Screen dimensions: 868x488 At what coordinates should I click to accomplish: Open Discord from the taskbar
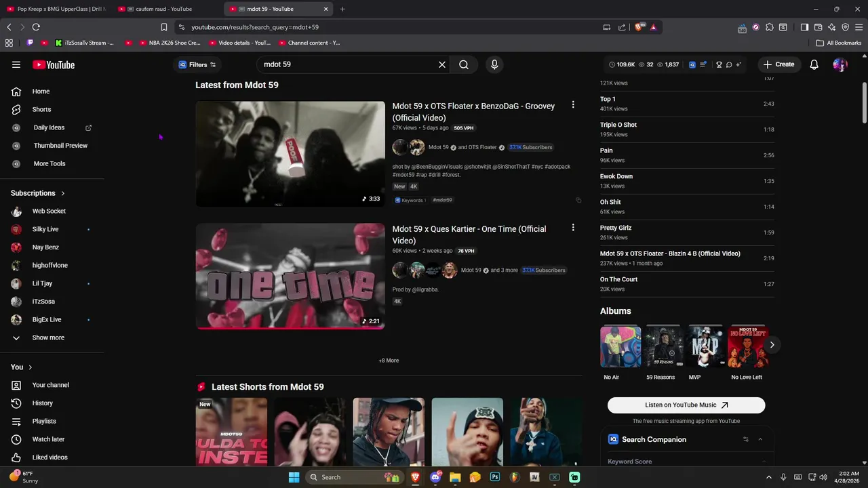(435, 477)
